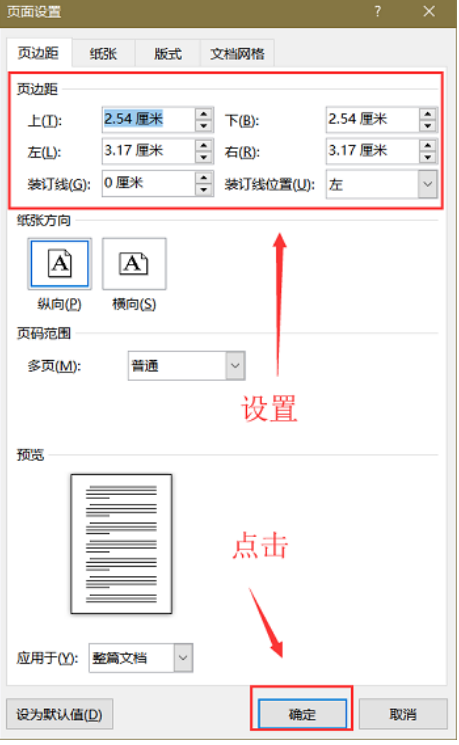Close the 页面设置 dialog
The image size is (459, 745).
pos(429,11)
